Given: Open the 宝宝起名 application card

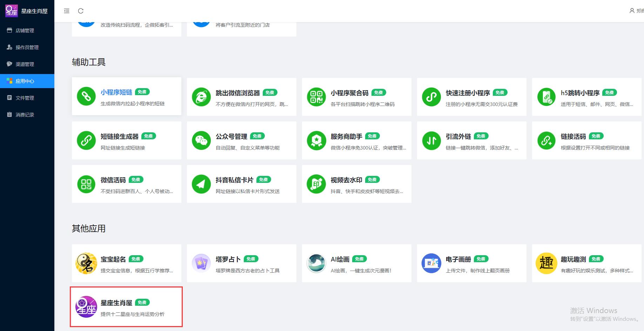Looking at the screenshot, I should point(126,263).
